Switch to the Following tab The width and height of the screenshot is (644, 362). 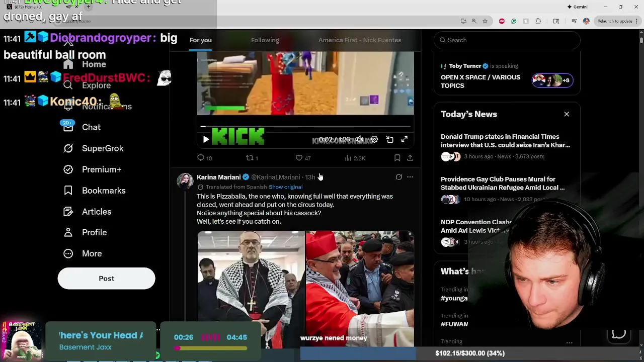265,40
